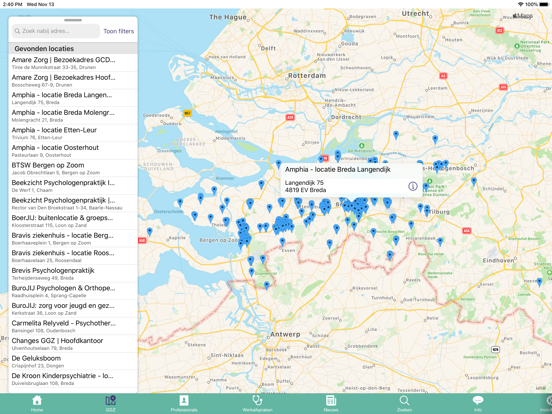Tap the map pin below Essen border area
Screen dimensions: 552x414
tap(266, 285)
